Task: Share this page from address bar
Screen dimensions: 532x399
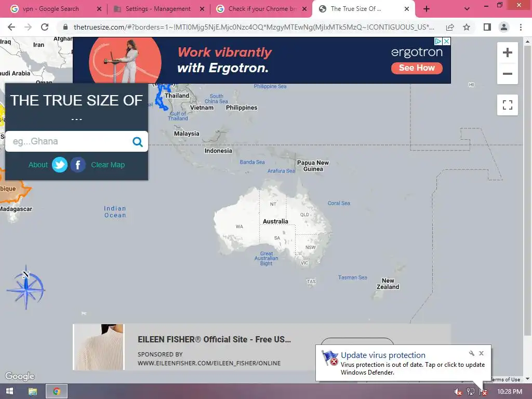Action: [x=450, y=27]
